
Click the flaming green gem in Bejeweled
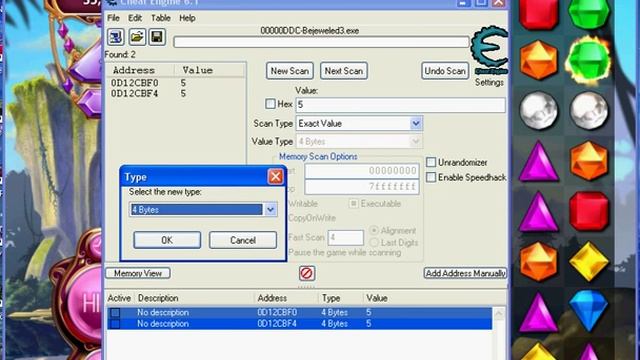click(x=589, y=59)
